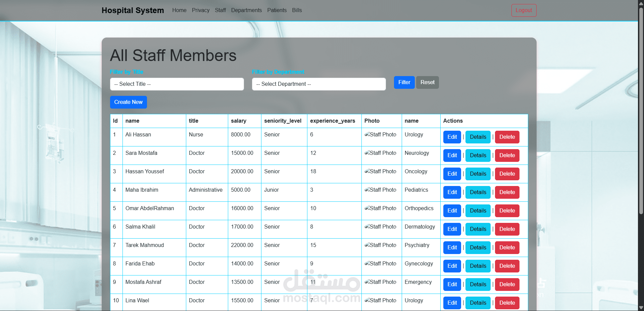Click the blue Filter button
The image size is (644, 311).
click(x=404, y=82)
